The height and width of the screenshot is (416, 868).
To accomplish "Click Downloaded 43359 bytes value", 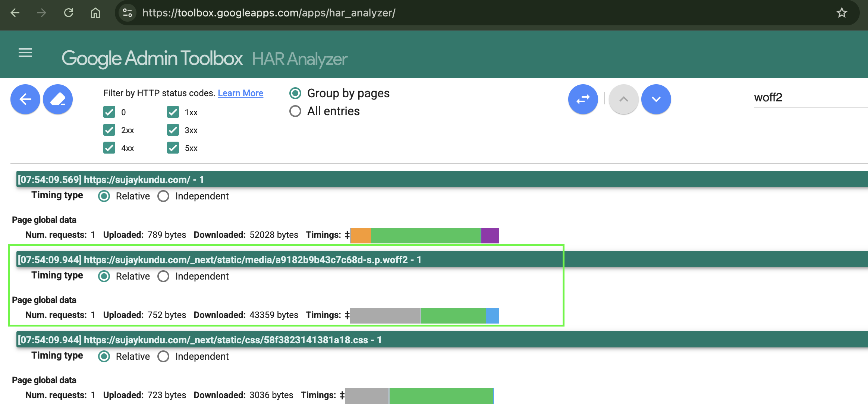I will point(274,315).
